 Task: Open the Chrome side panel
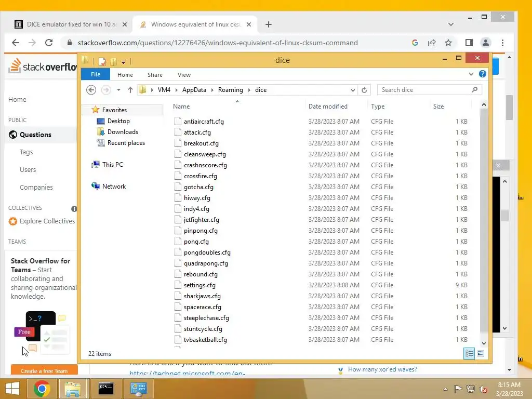tap(469, 43)
